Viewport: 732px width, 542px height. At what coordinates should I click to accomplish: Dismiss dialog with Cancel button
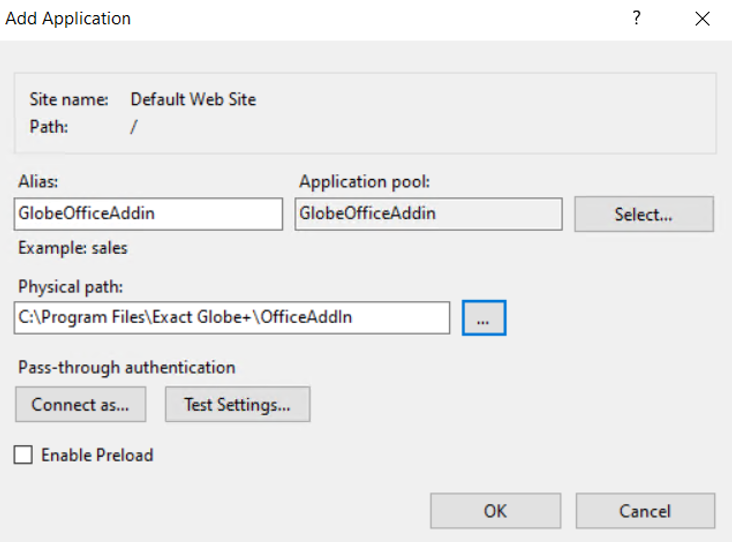(645, 511)
